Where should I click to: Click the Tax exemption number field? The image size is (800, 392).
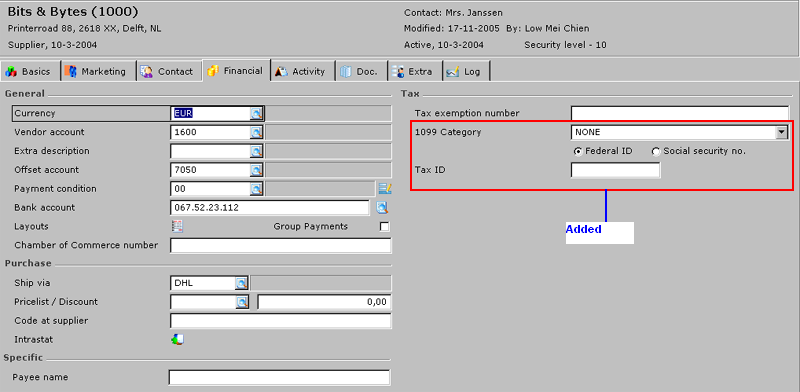tap(680, 113)
